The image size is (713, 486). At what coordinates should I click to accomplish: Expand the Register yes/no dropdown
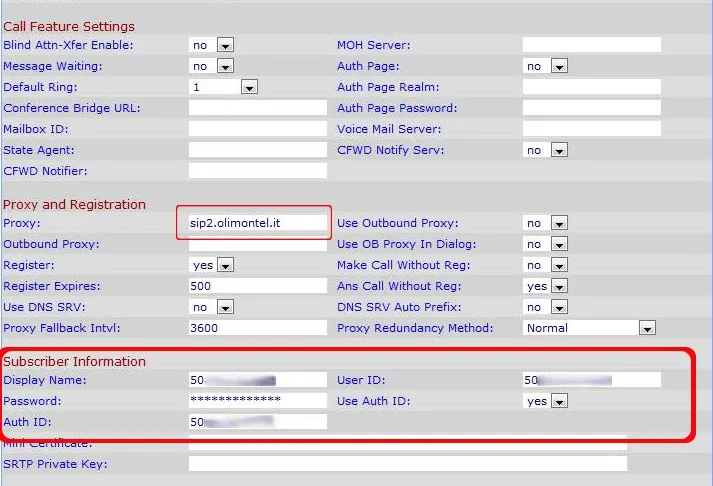pyautogui.click(x=211, y=265)
